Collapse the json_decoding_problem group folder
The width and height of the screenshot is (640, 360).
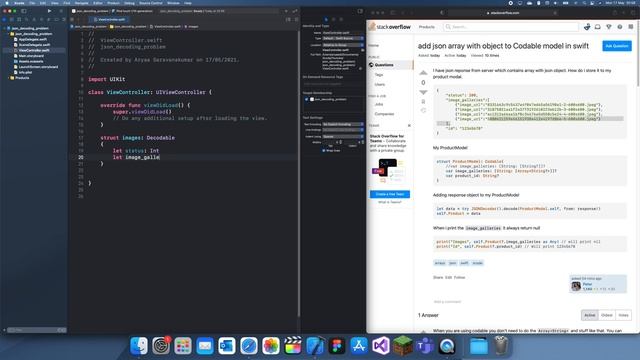(x=8, y=34)
